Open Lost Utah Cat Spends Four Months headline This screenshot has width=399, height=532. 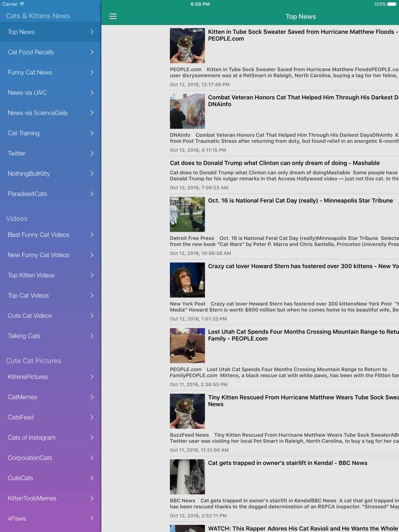coord(303,335)
